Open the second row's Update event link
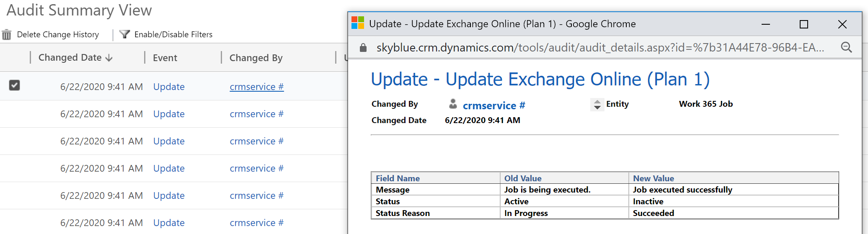 169,114
